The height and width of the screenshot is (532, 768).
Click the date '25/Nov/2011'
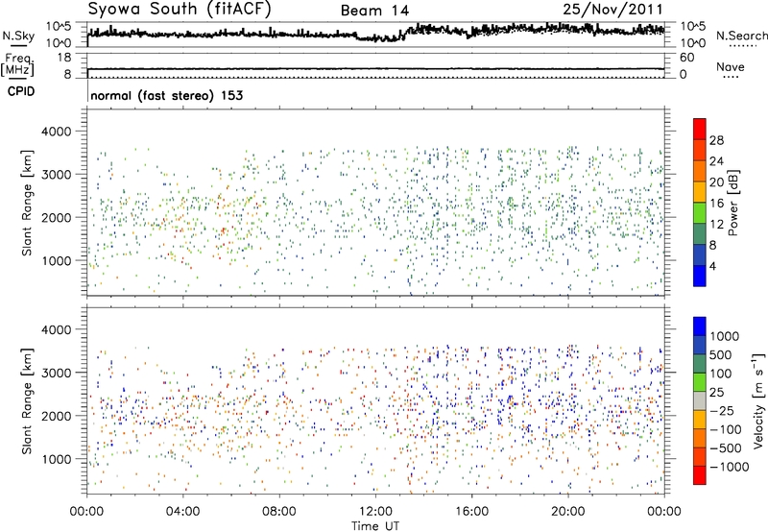(612, 9)
